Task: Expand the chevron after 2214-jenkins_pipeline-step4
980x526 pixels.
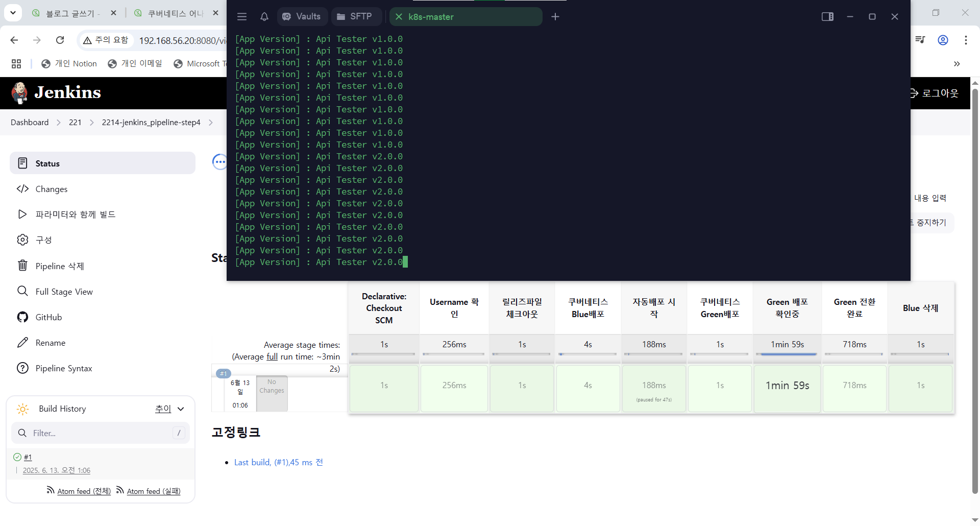Action: pos(211,122)
